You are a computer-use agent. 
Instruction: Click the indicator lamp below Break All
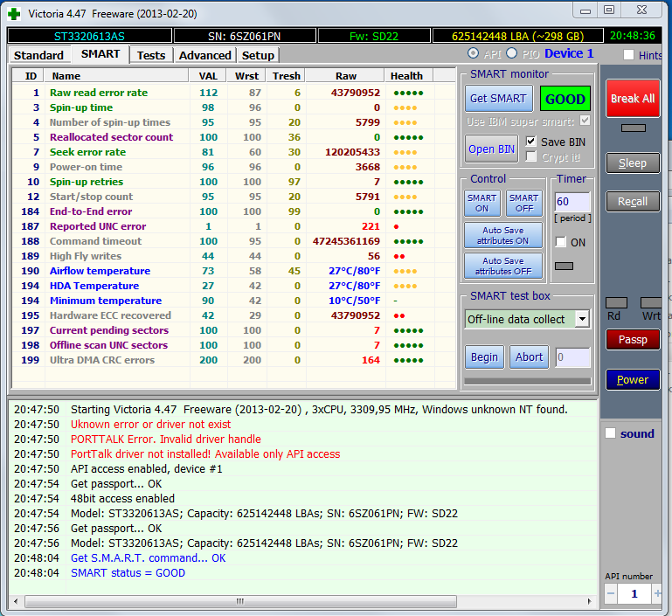click(633, 128)
